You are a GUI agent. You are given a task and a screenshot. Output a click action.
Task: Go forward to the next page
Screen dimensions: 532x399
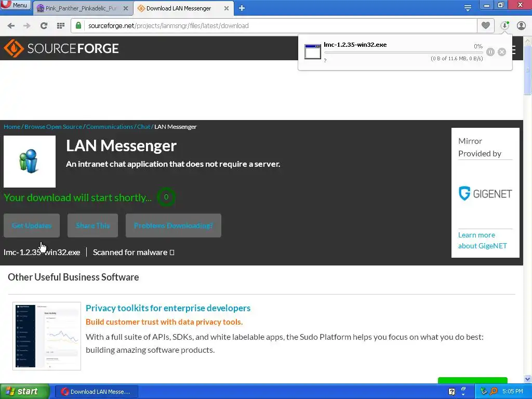pos(27,26)
